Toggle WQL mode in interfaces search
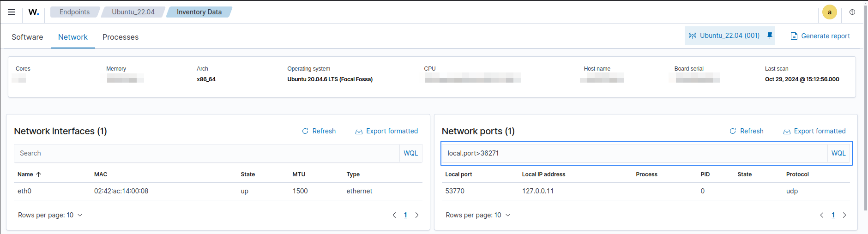This screenshot has height=234, width=868. [410, 153]
